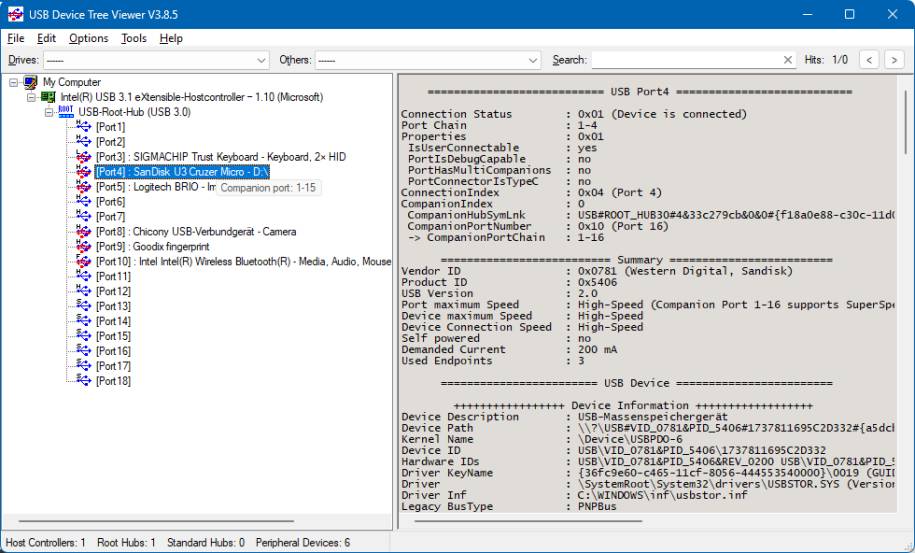Select the USB-Root-Hub (USB 3.0) label
The height and width of the screenshot is (553, 915).
(135, 112)
